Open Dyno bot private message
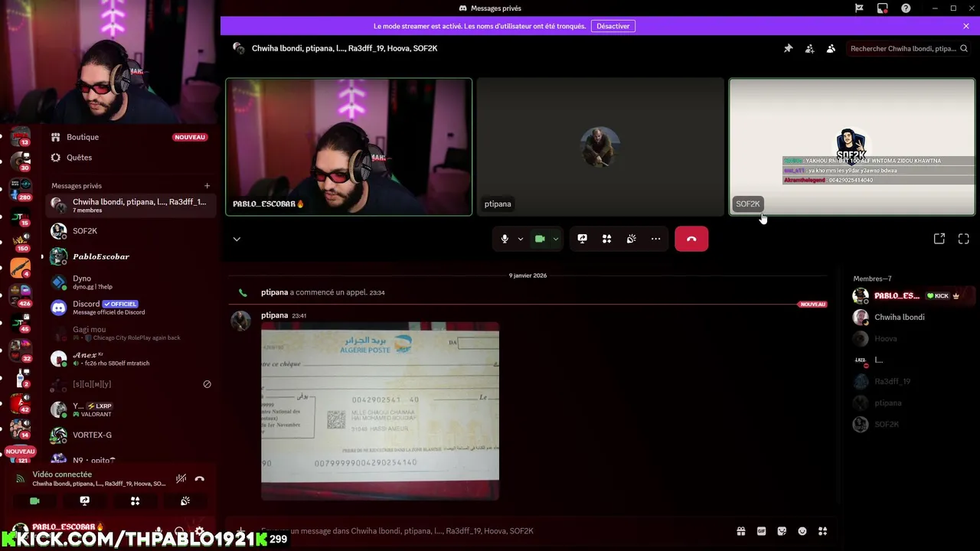 tap(131, 282)
